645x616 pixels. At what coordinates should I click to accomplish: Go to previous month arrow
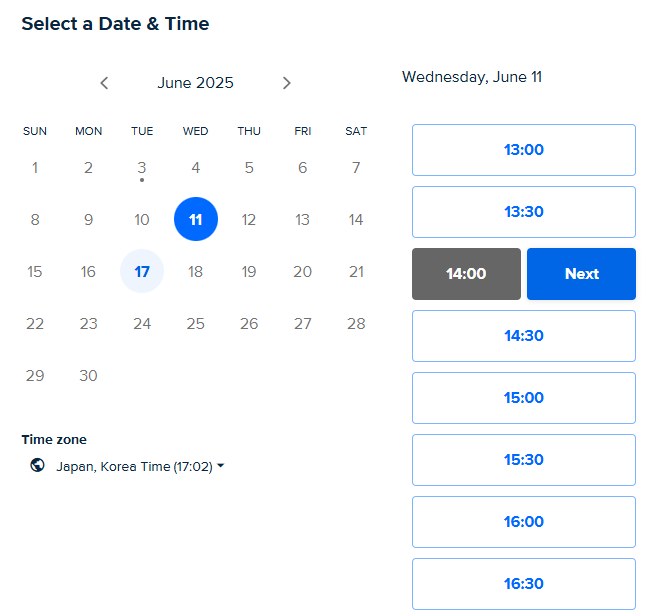pyautogui.click(x=104, y=83)
